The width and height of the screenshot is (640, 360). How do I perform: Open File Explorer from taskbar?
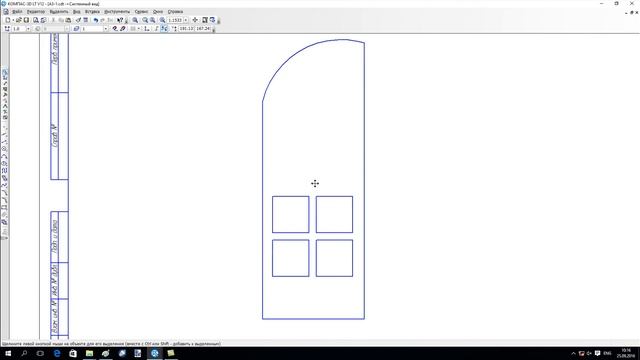pyautogui.click(x=89, y=353)
